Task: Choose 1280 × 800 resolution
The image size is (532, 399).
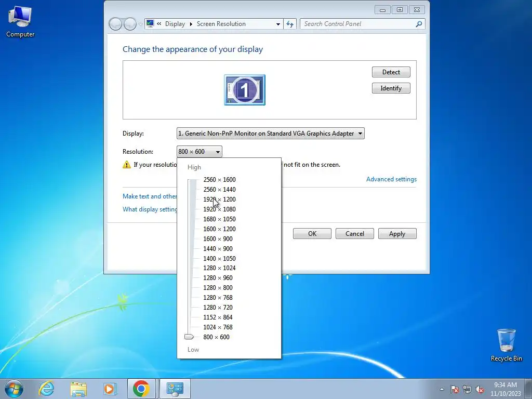Action: 218,287
